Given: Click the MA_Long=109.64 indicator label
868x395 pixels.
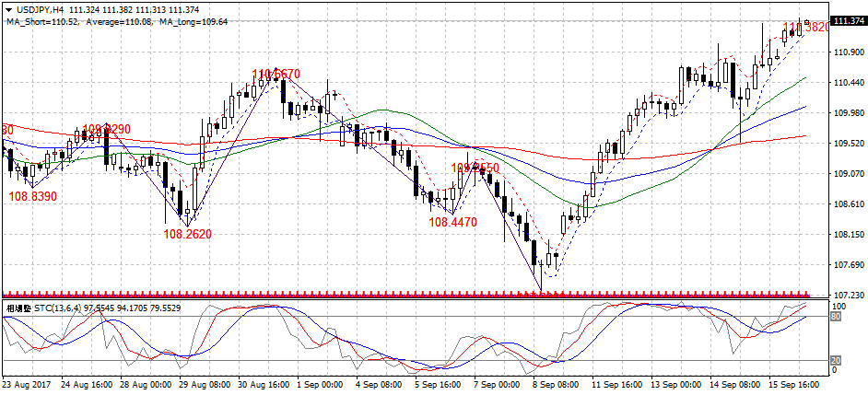Looking at the screenshot, I should click(x=197, y=20).
